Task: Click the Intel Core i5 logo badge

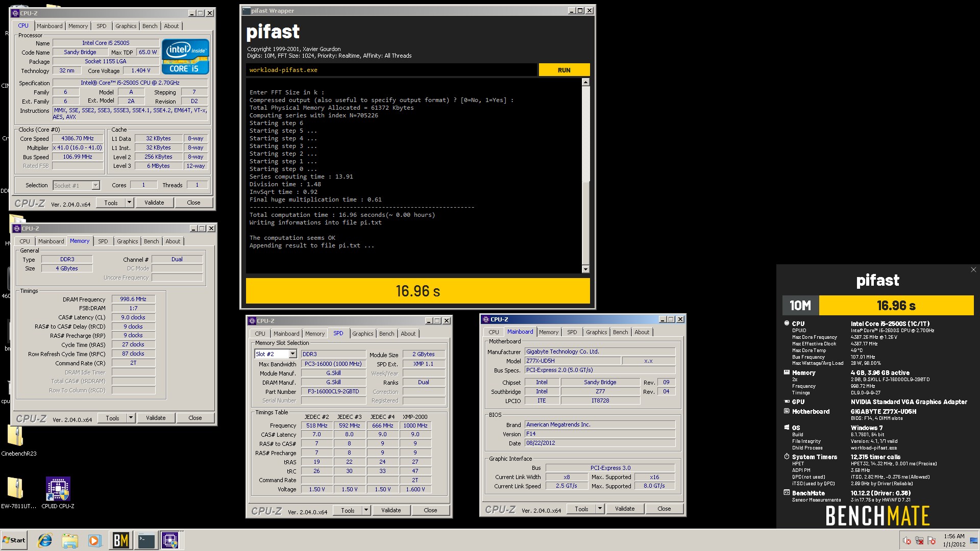Action: pyautogui.click(x=185, y=57)
